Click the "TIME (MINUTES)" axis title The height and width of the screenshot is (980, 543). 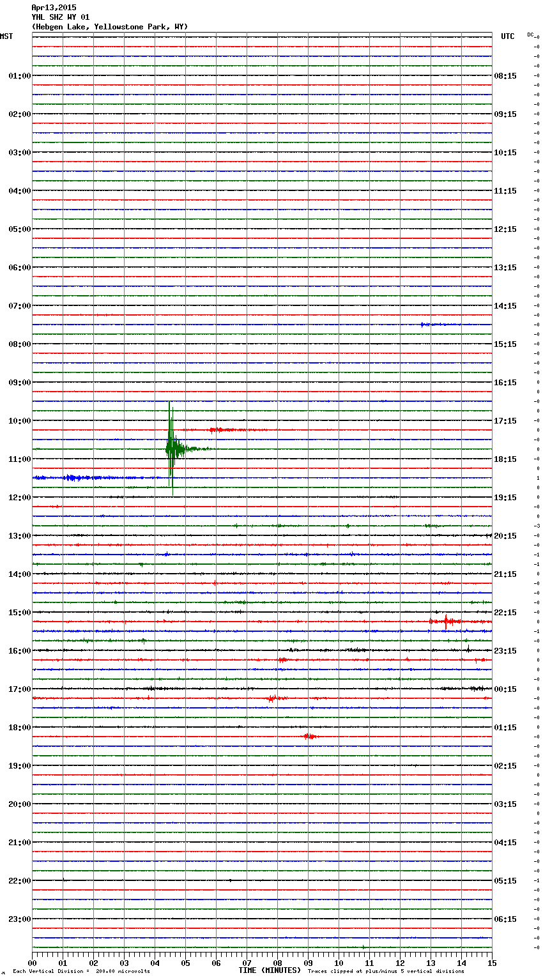[270, 970]
